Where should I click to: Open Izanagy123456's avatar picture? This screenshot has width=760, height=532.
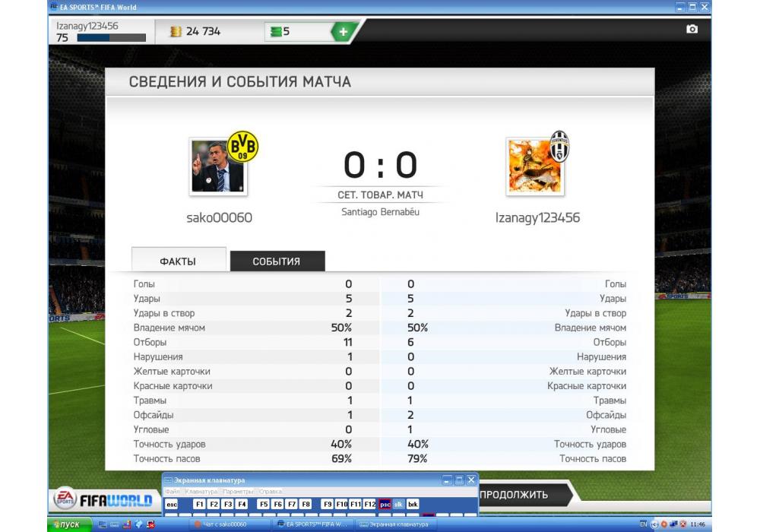coord(534,166)
